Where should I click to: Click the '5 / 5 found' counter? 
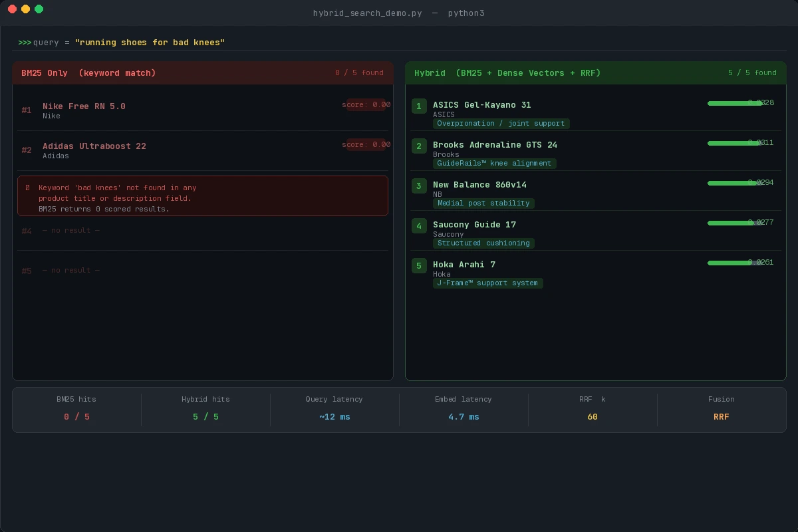752,72
